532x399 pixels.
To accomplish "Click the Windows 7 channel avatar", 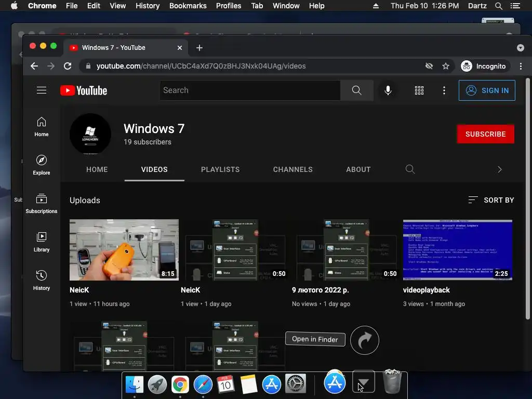I will 90,134.
